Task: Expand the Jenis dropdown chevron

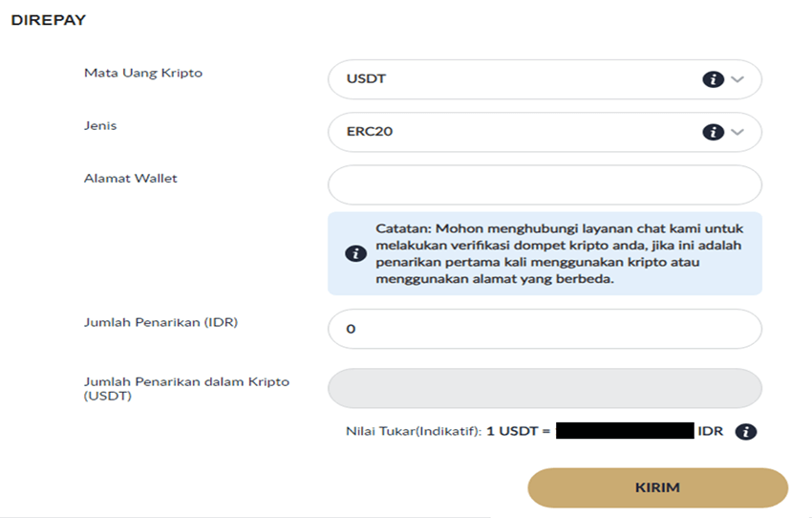Action: pyautogui.click(x=737, y=132)
